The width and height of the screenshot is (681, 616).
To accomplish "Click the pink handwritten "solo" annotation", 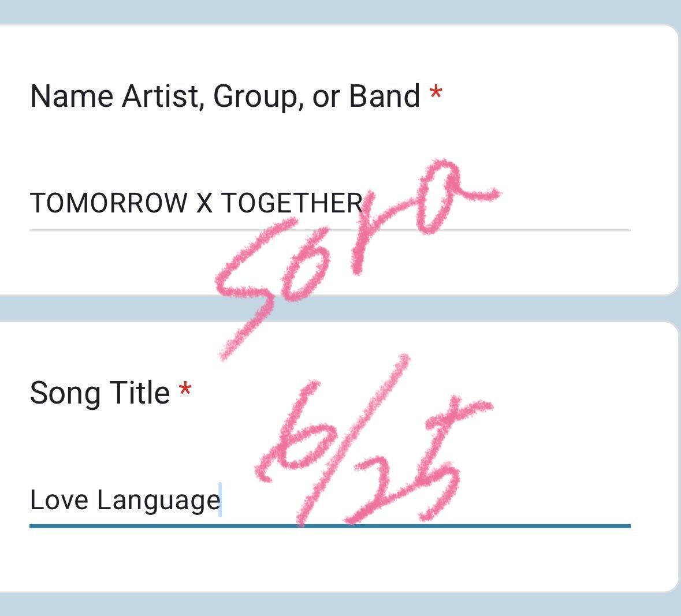I will click(x=358, y=259).
